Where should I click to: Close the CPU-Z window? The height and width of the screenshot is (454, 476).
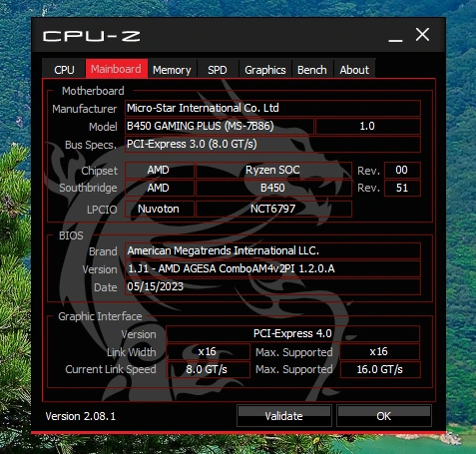[x=422, y=35]
